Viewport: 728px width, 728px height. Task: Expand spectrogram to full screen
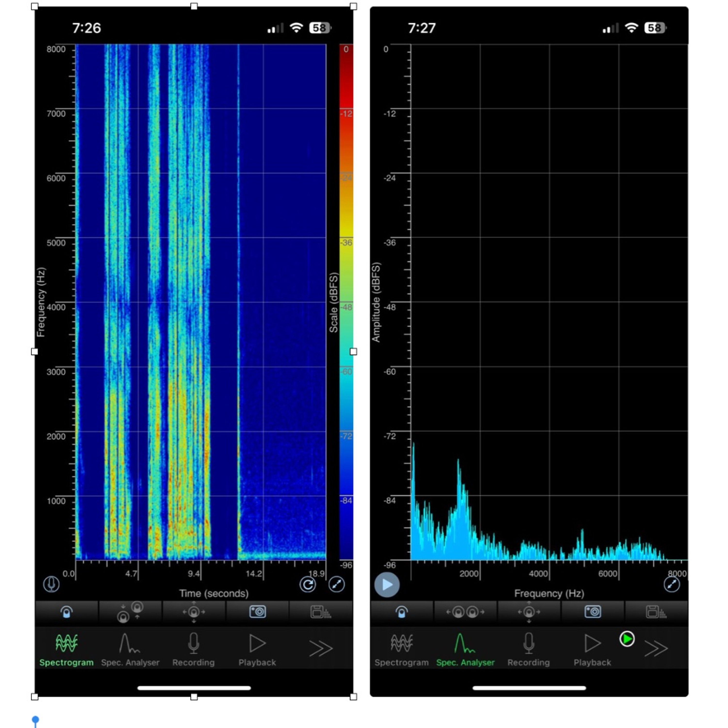coord(337,584)
